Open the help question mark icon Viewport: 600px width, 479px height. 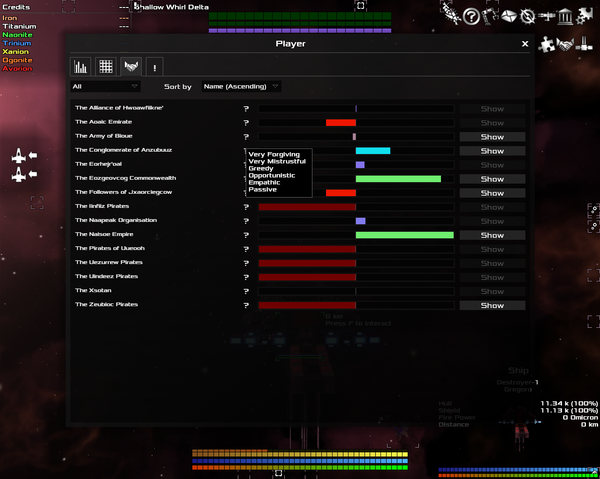tap(471, 16)
